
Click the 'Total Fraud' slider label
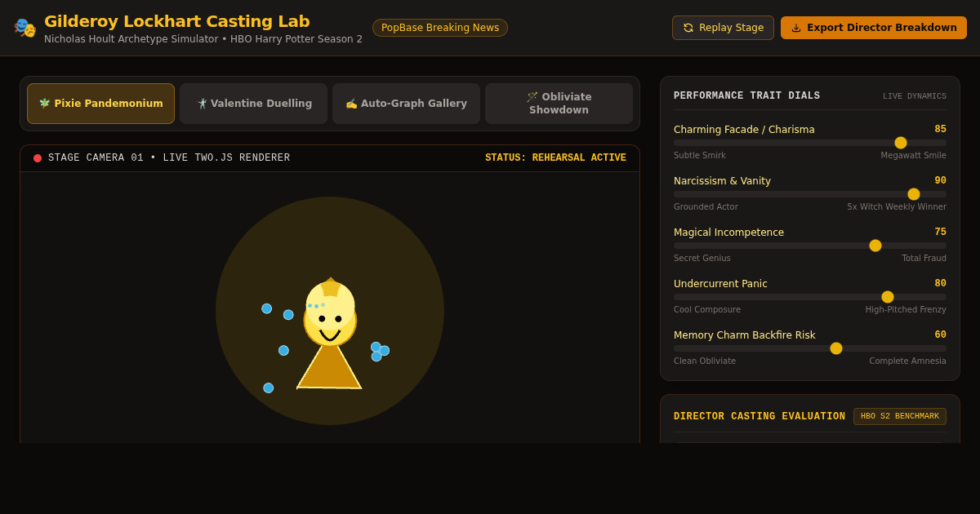[x=924, y=258]
